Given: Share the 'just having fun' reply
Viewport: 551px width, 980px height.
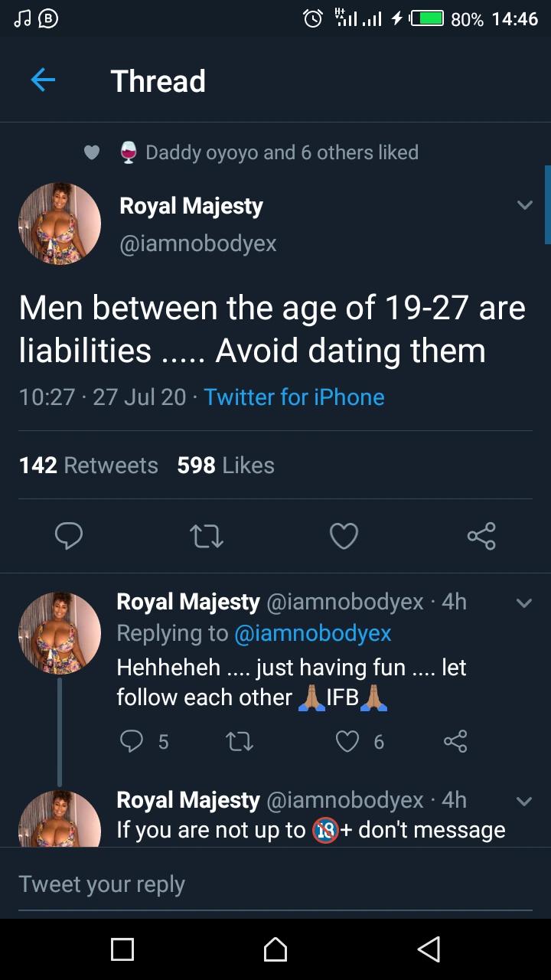Looking at the screenshot, I should click(x=455, y=741).
